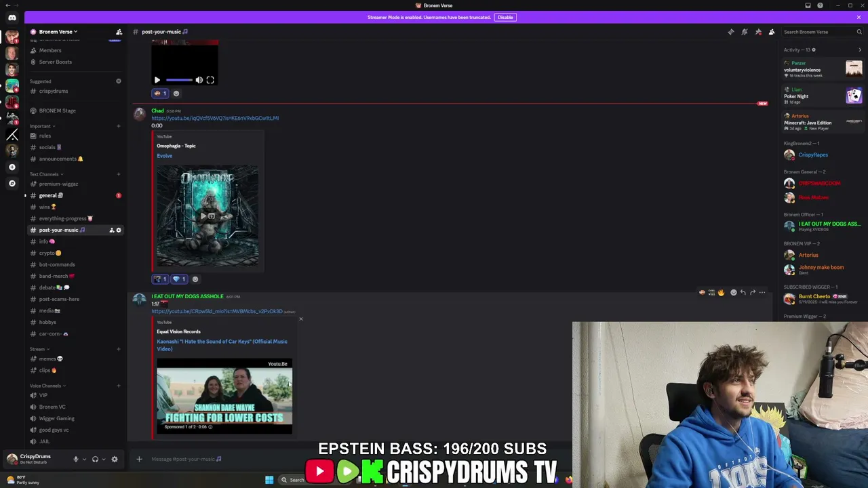Screen dimensions: 868x488
Task: Seek on the video progress slider
Action: point(179,80)
